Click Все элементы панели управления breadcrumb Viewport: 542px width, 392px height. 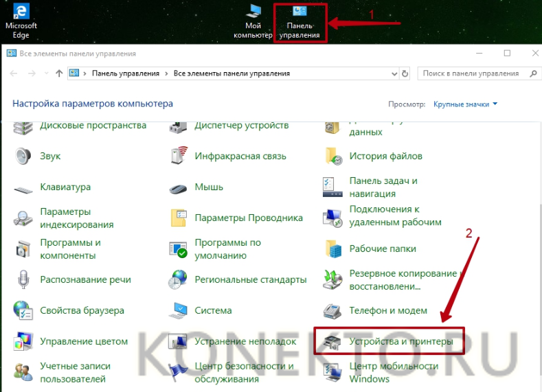pos(232,73)
